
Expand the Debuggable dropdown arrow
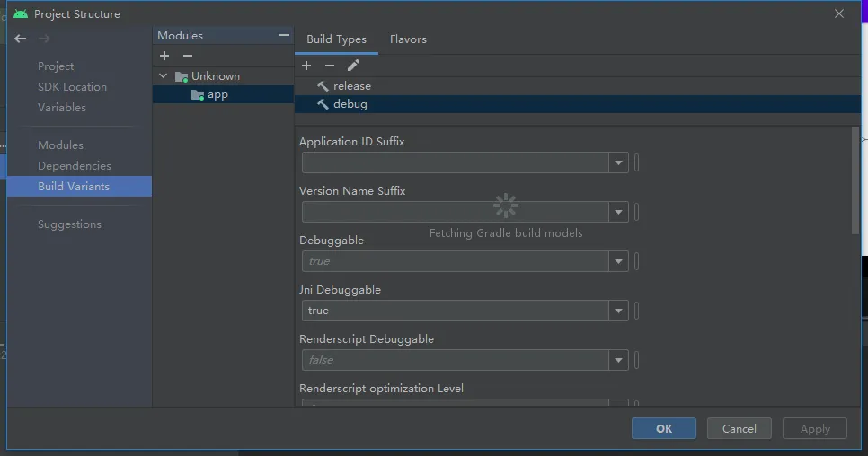(618, 261)
